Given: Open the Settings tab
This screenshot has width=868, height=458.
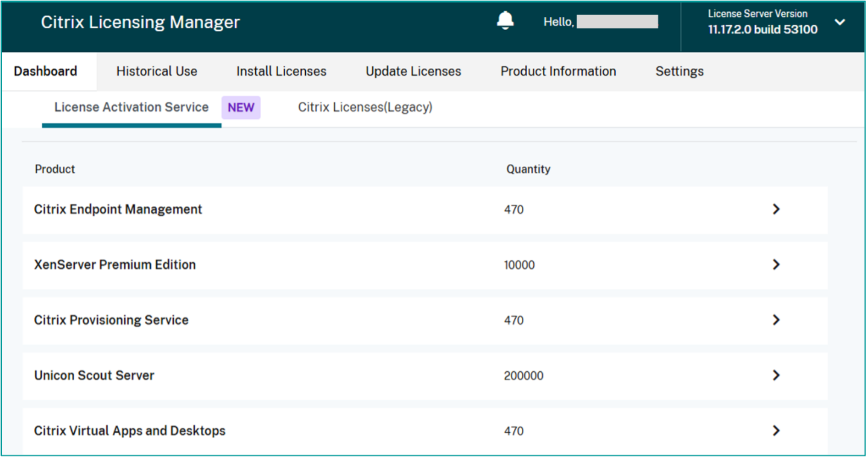Looking at the screenshot, I should coord(679,71).
